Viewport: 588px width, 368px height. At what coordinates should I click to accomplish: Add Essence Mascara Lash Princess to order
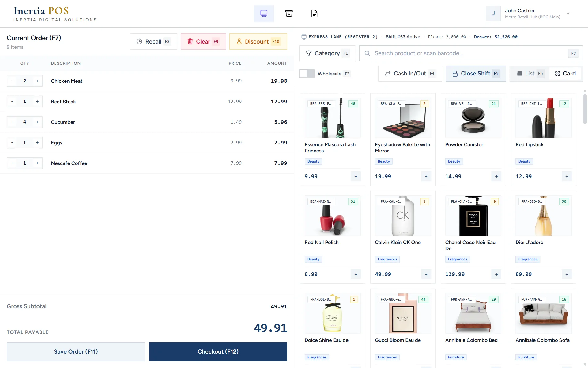click(356, 176)
